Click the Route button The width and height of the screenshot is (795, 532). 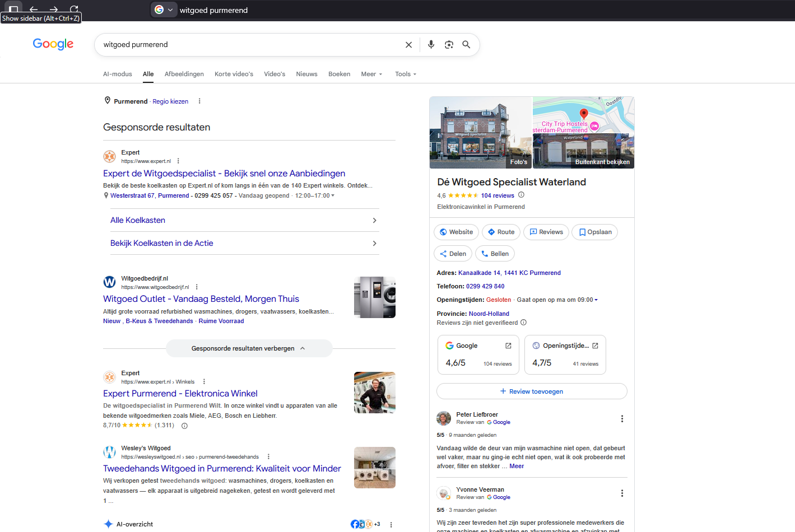[x=501, y=232]
